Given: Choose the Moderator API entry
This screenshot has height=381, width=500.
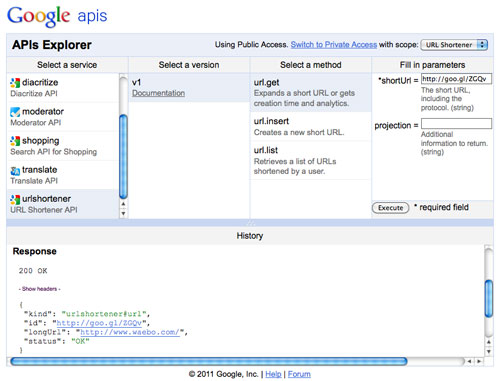Looking at the screenshot, I should [x=36, y=123].
